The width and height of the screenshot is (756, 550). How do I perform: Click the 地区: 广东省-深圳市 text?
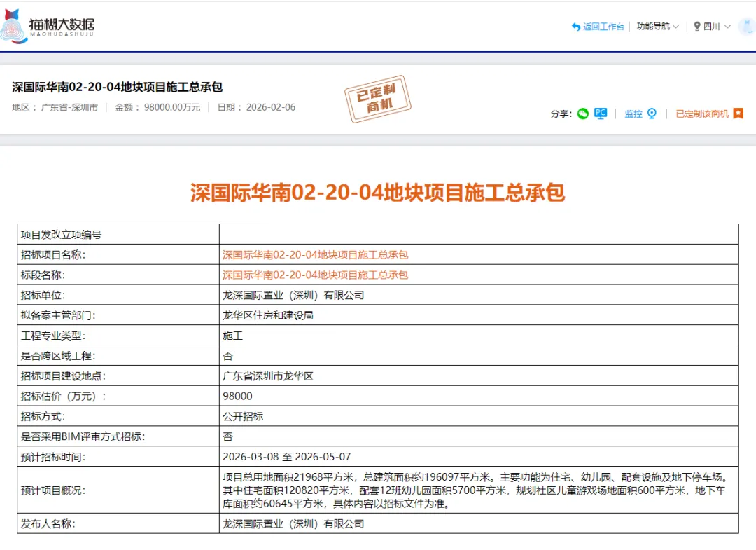pyautogui.click(x=55, y=108)
